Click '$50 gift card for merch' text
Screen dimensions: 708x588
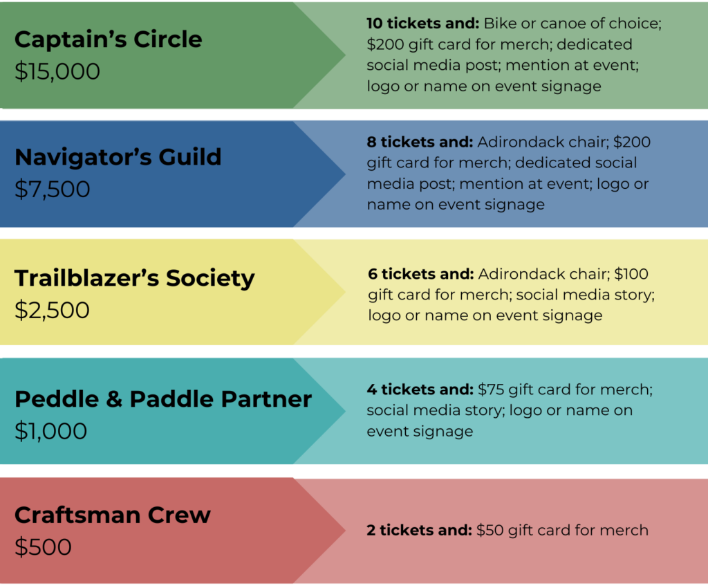(562, 530)
